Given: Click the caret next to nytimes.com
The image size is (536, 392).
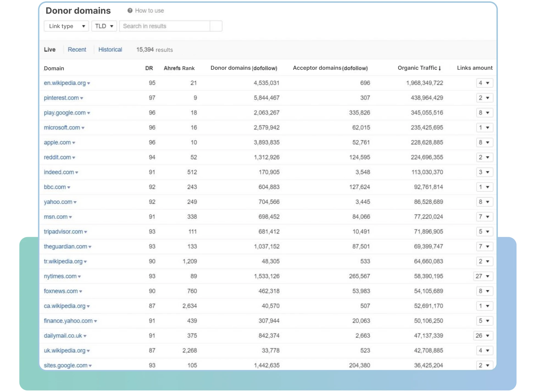Looking at the screenshot, I should pyautogui.click(x=79, y=277).
